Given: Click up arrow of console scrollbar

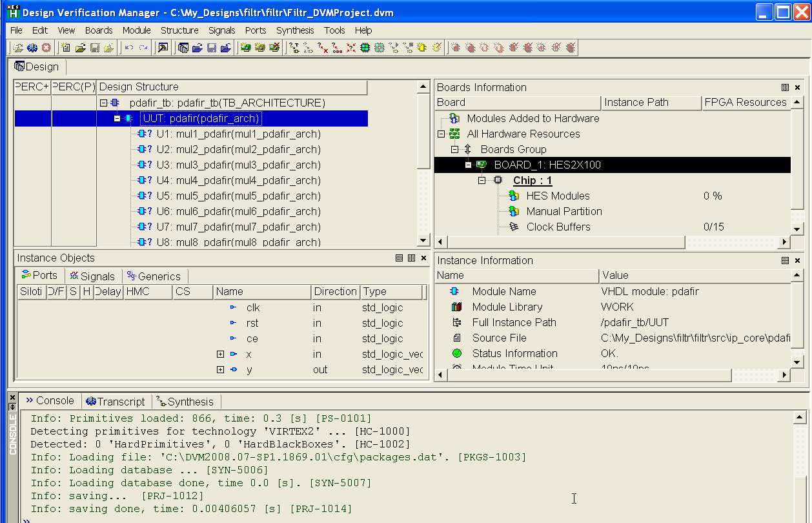Looking at the screenshot, I should coord(798,417).
